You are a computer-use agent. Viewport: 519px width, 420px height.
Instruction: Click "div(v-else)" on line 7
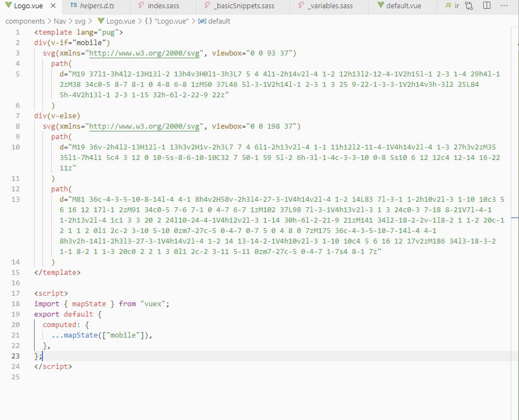click(57, 116)
